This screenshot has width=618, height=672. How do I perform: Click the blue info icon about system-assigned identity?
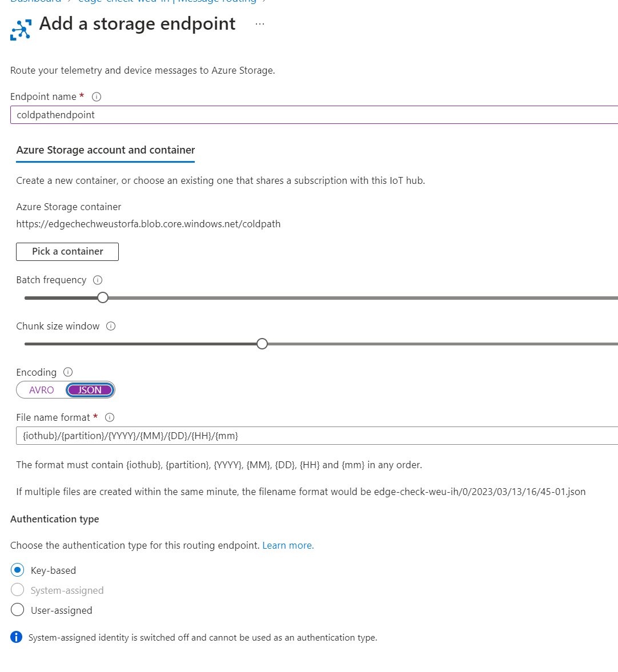coord(16,637)
